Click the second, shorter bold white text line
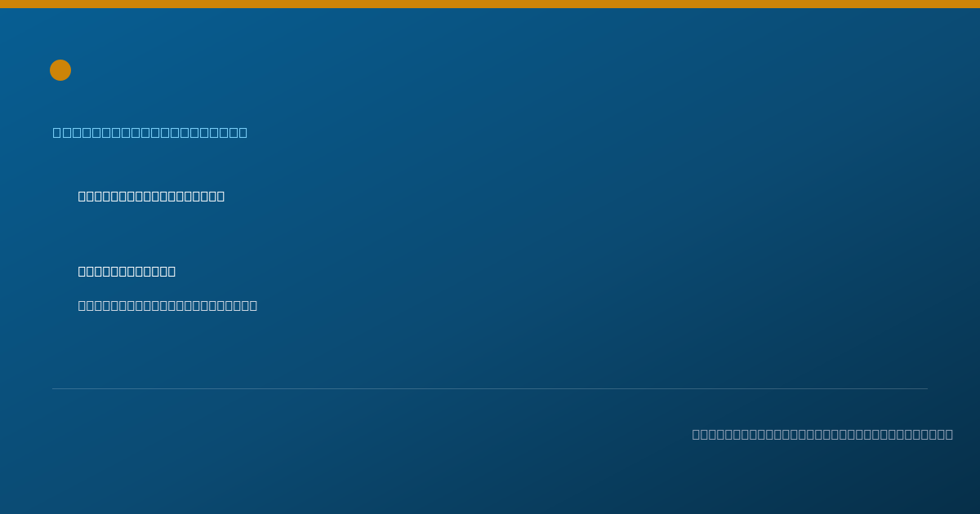The image size is (980, 514). 127,271
